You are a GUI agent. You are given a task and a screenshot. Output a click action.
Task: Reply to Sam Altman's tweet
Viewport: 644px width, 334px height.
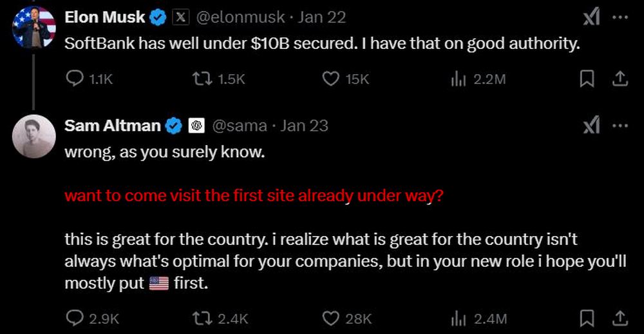click(x=75, y=318)
